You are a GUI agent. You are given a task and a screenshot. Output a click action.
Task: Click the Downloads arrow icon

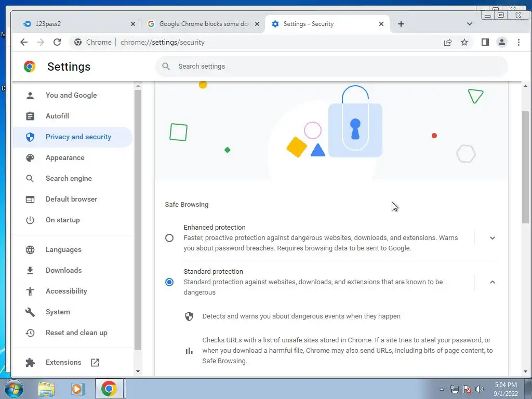pos(30,270)
